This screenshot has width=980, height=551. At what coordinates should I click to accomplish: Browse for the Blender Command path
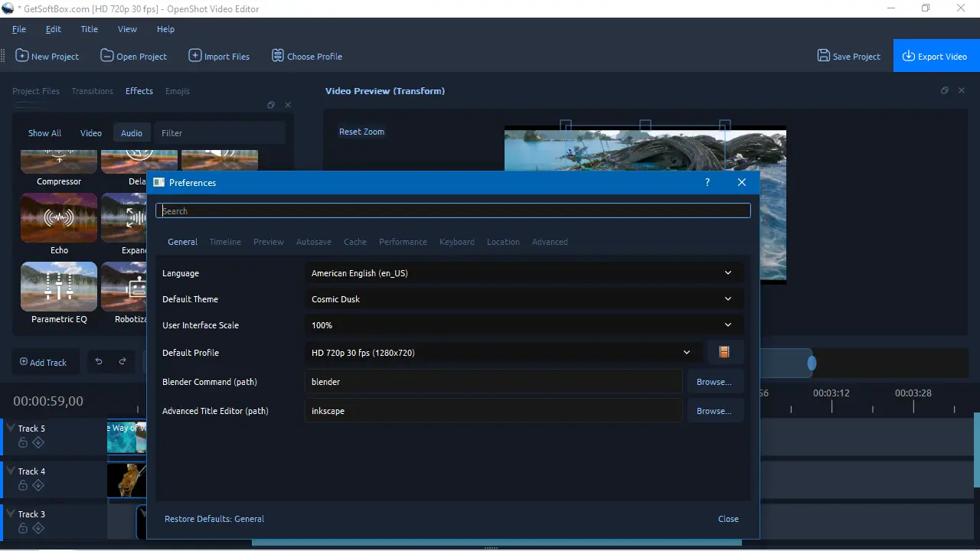coord(714,381)
